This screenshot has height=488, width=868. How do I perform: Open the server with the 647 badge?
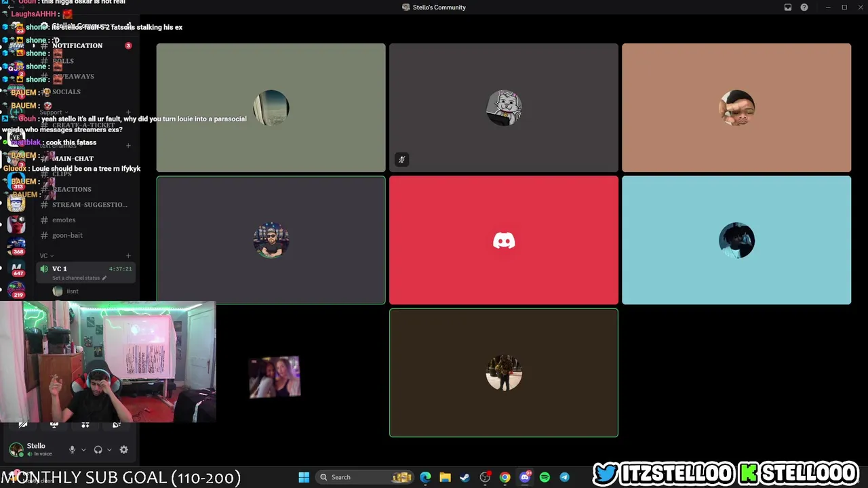click(x=17, y=268)
